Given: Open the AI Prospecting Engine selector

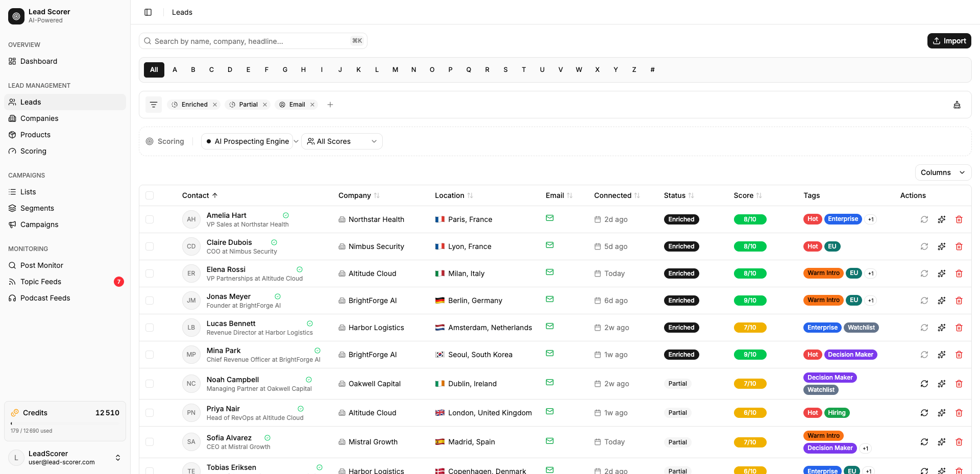Looking at the screenshot, I should (249, 141).
